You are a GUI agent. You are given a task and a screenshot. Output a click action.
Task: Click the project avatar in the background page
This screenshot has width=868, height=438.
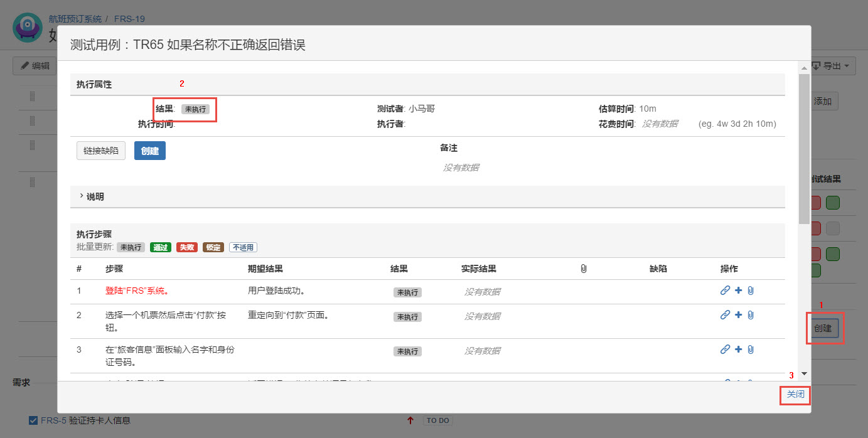(x=27, y=28)
